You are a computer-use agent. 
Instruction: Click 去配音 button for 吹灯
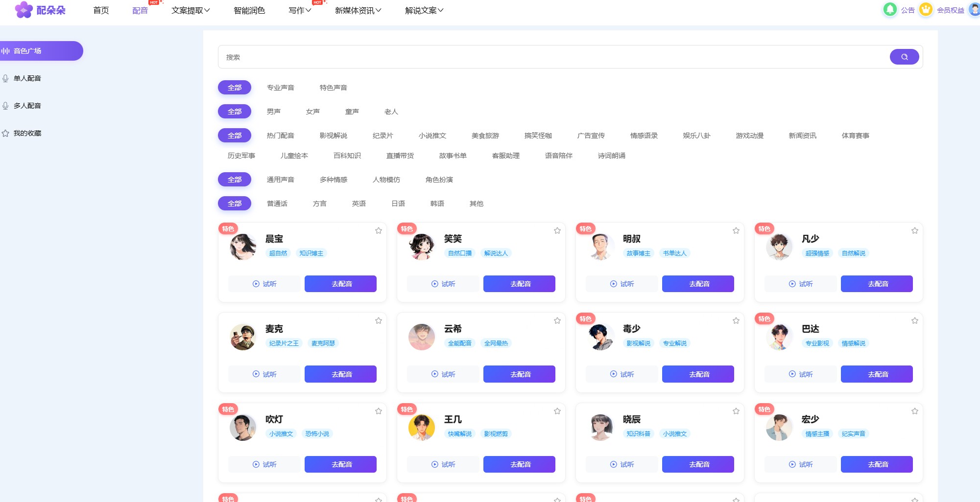coord(340,464)
